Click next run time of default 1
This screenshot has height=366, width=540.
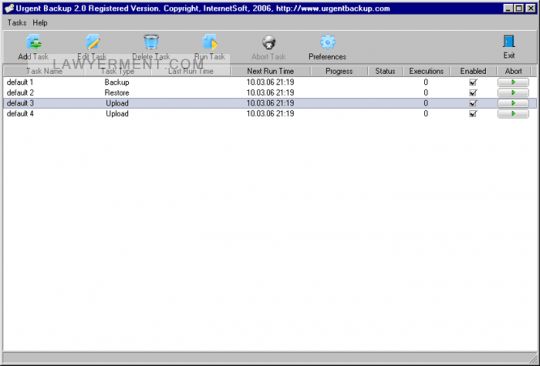click(270, 82)
